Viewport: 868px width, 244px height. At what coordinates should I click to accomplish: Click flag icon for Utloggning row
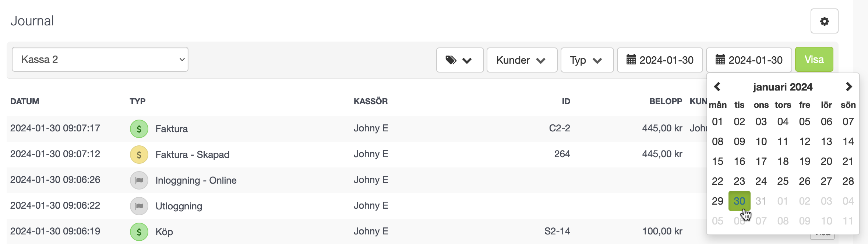click(139, 206)
